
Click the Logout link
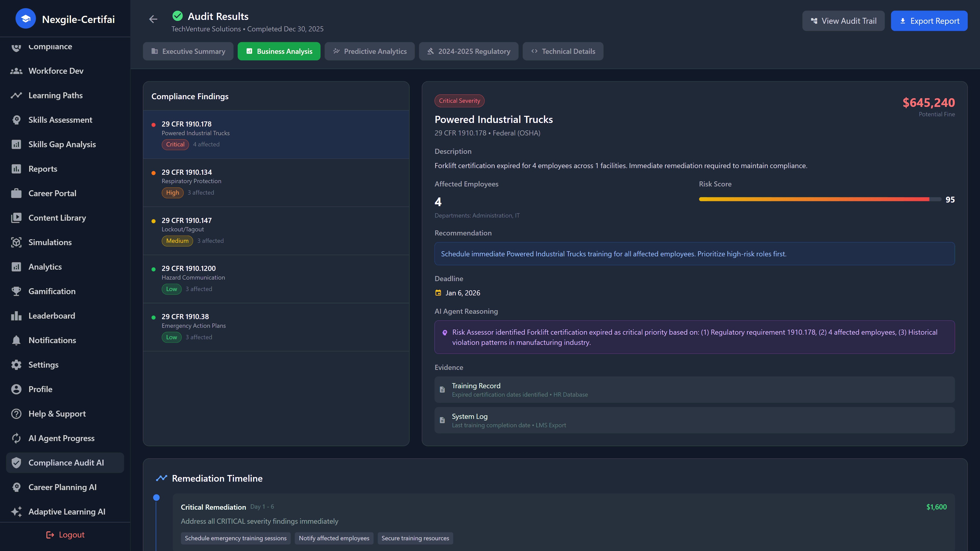tap(65, 535)
